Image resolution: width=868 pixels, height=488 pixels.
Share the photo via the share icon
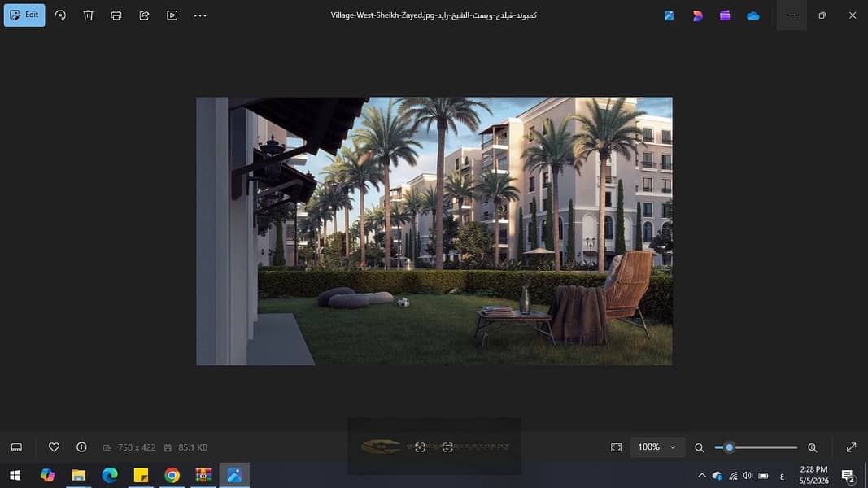click(144, 15)
